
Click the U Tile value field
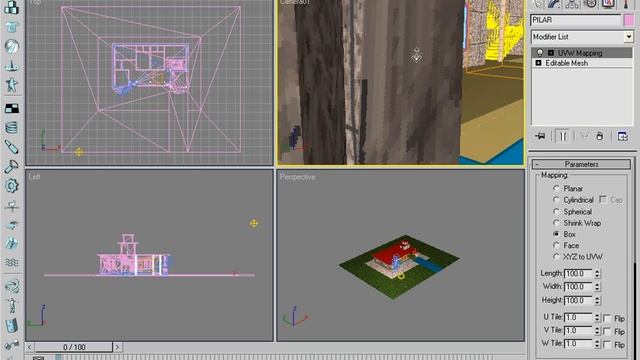pos(578,317)
